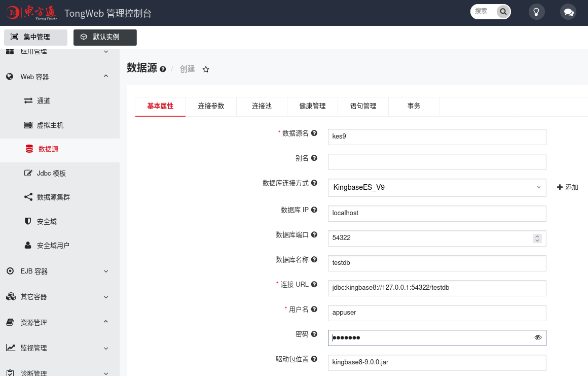Switch to the 事务 tab
The width and height of the screenshot is (588, 376).
(414, 106)
